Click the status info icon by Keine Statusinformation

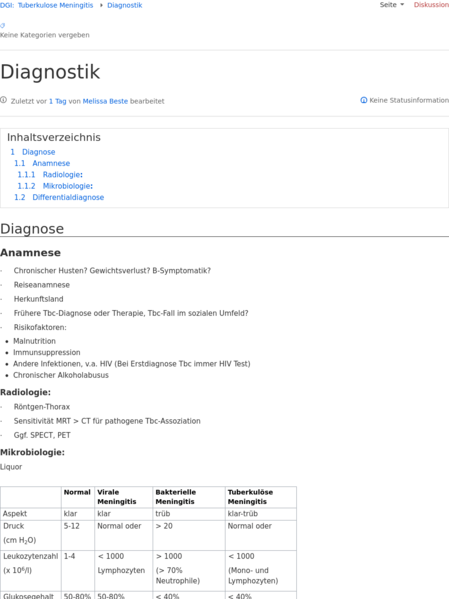364,100
